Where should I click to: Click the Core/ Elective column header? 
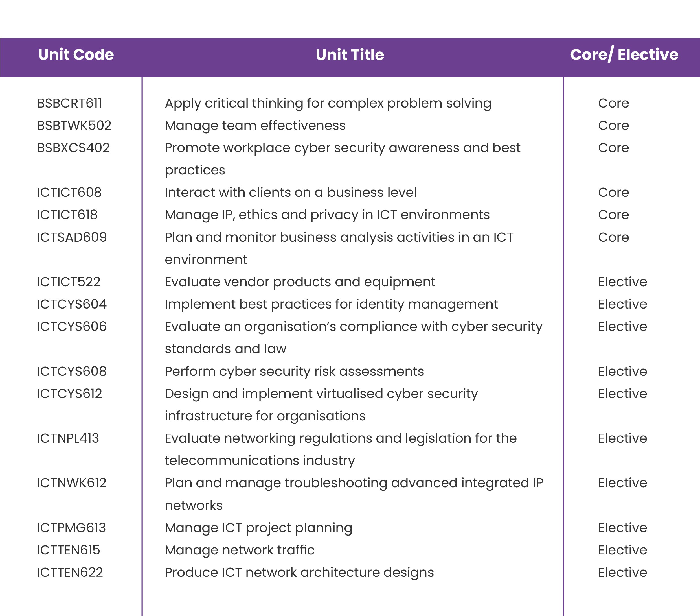click(624, 55)
